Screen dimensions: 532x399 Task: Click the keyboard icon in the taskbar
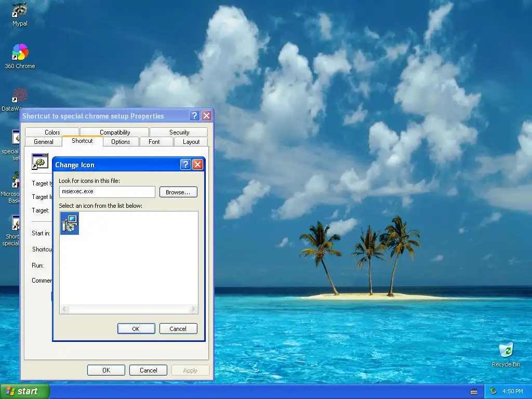474,392
